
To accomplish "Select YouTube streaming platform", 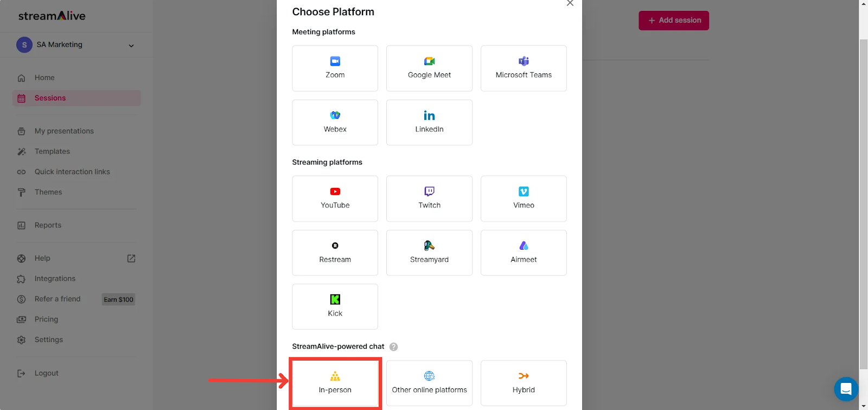I will [335, 199].
